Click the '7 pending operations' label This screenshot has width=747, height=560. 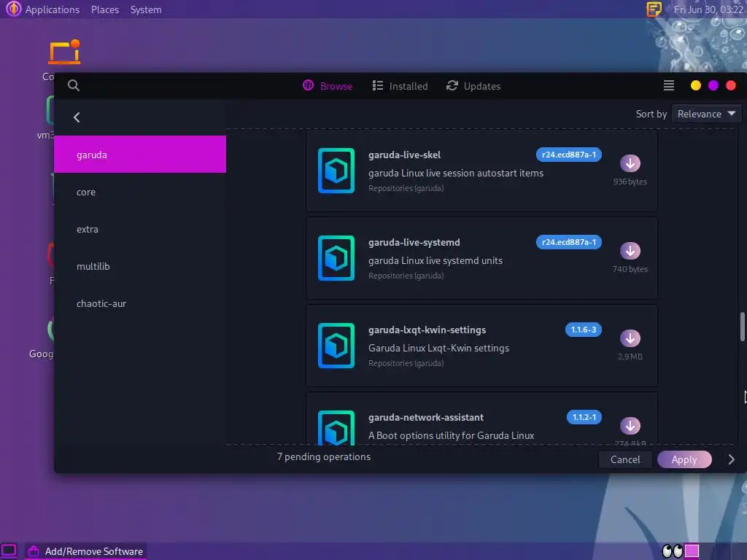point(323,456)
